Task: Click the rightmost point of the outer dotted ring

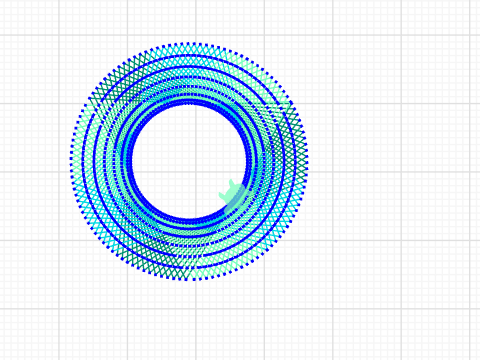Action: (306, 161)
